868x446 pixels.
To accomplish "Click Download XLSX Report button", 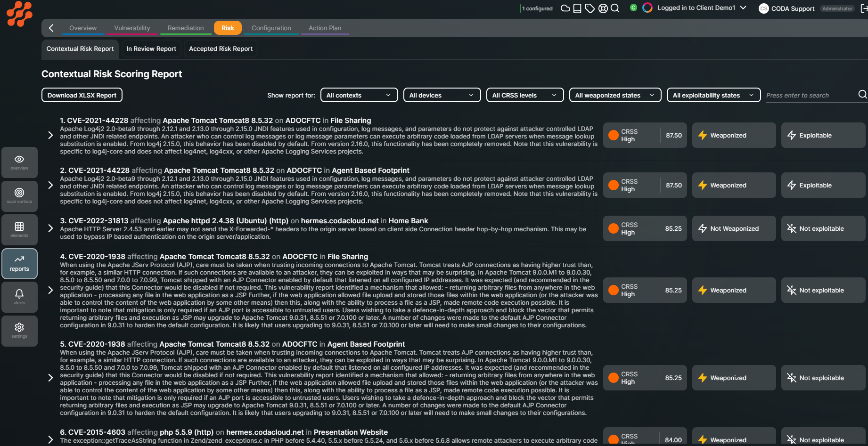I will (x=82, y=95).
